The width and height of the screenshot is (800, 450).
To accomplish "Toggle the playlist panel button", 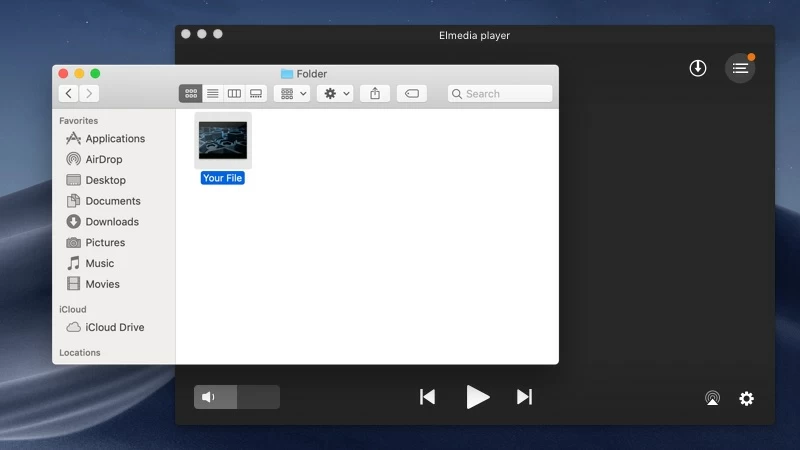I will (740, 68).
